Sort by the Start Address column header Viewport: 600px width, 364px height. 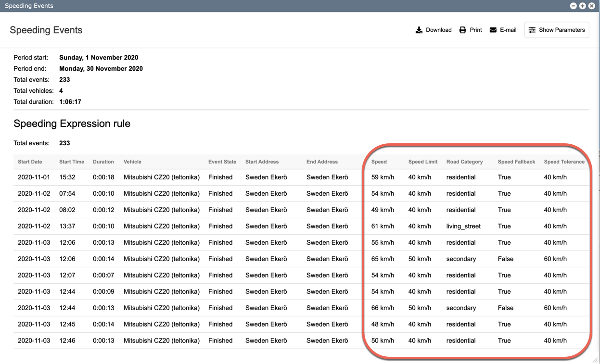tap(262, 162)
